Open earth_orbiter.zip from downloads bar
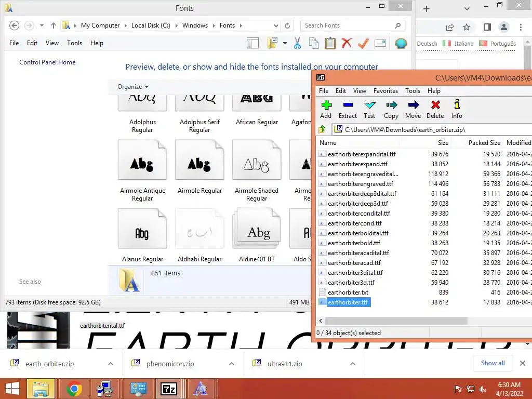532x399 pixels. pyautogui.click(x=49, y=364)
